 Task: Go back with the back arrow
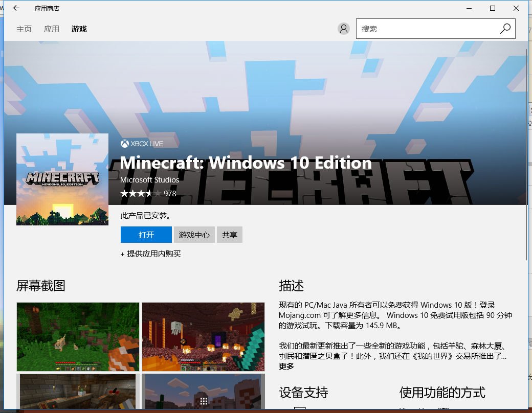point(16,8)
